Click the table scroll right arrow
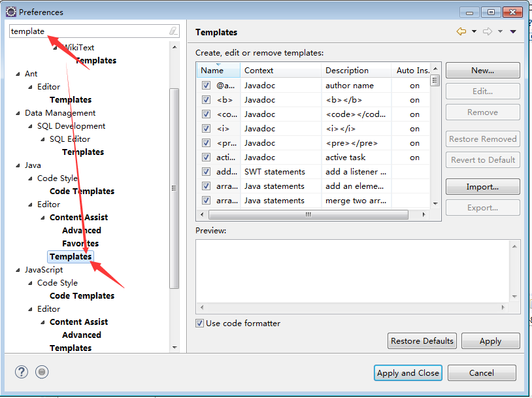Screen dimensions: 532x398 tap(424, 214)
